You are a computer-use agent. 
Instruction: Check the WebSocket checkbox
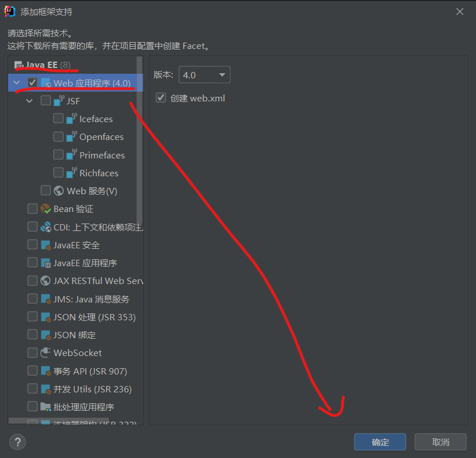pos(32,353)
